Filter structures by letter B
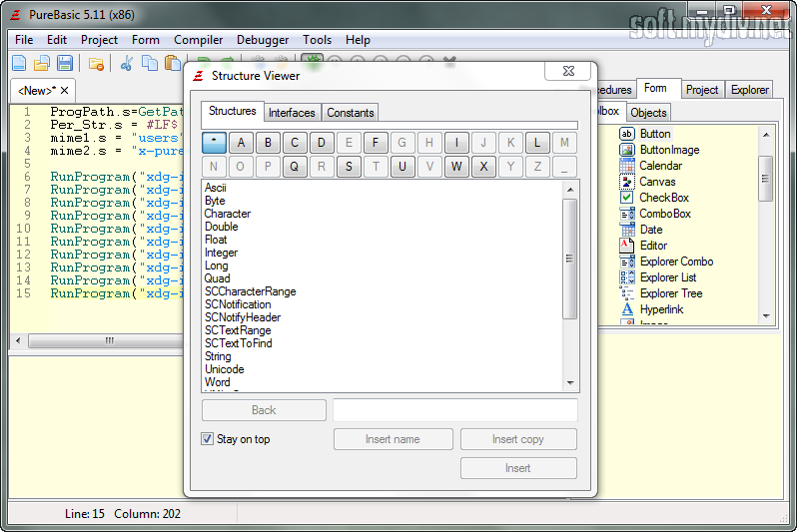This screenshot has width=797, height=532. point(268,143)
